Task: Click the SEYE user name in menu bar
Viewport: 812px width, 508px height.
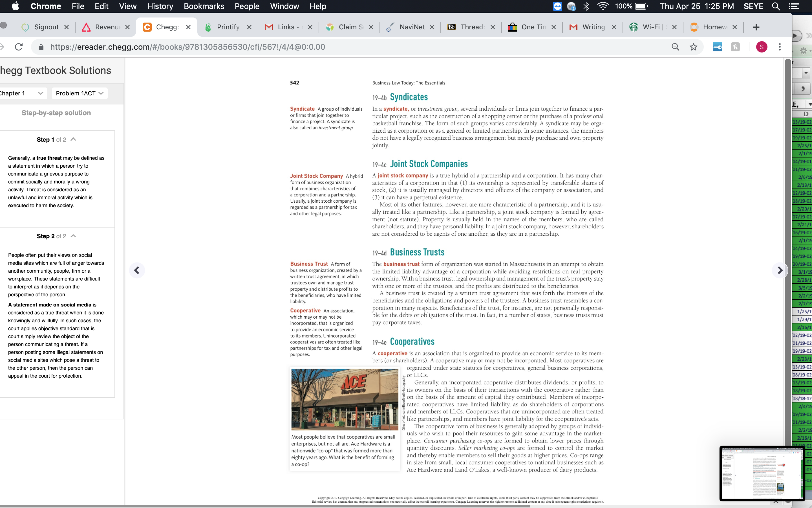Action: tap(753, 6)
